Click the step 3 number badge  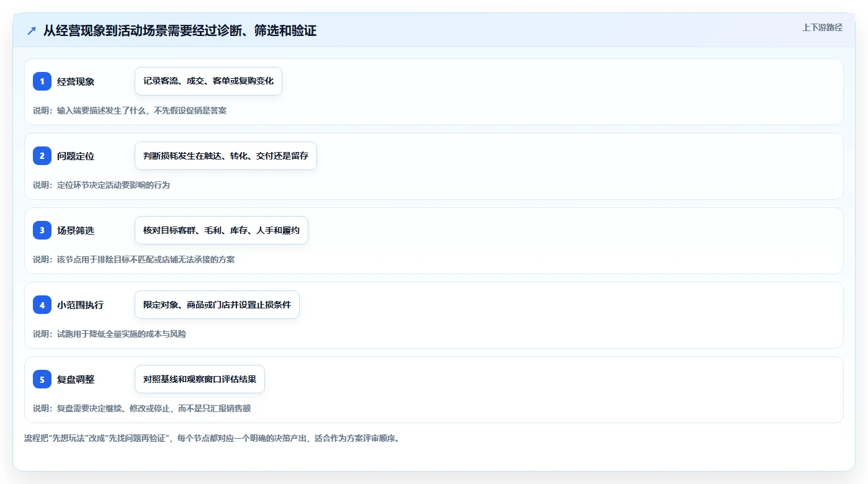pos(42,230)
